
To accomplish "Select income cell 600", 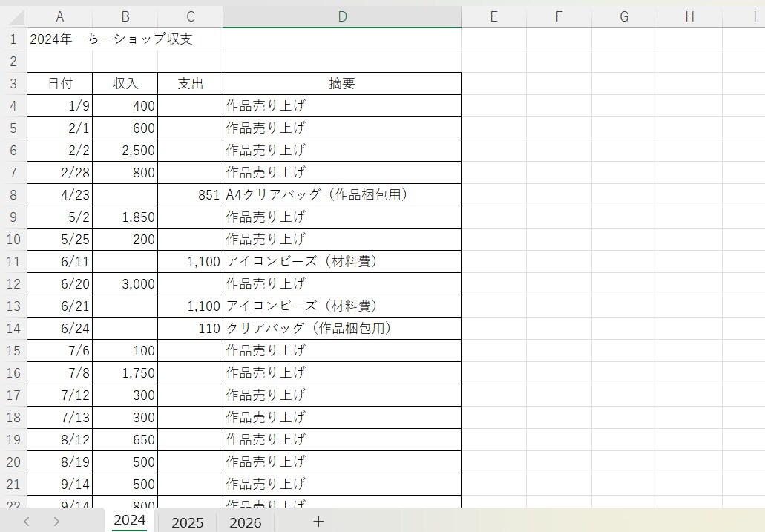I will (x=125, y=128).
